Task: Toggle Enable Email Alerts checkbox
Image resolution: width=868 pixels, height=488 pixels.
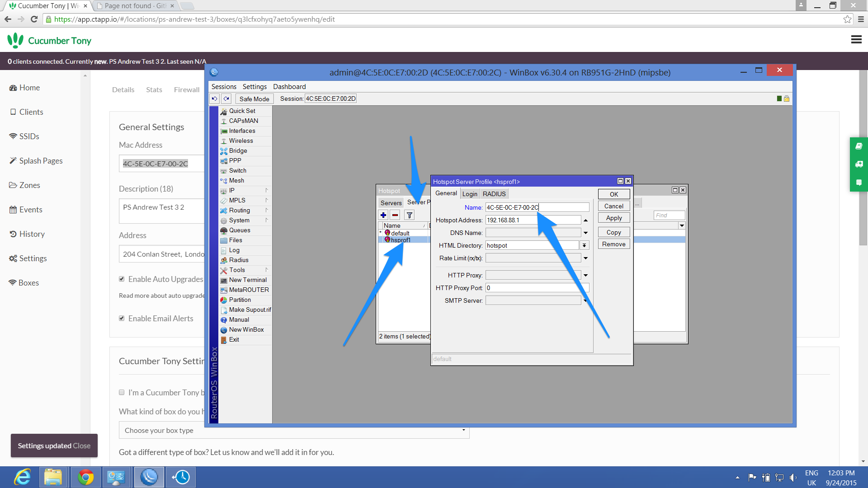Action: coord(122,319)
